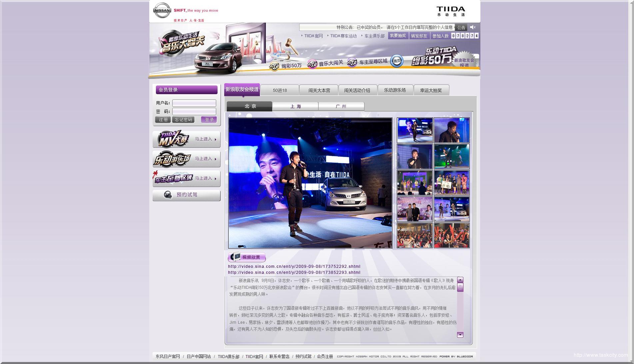The width and height of the screenshot is (634, 364).
Task: Open the 预约试驾 footer link
Action: point(303,356)
